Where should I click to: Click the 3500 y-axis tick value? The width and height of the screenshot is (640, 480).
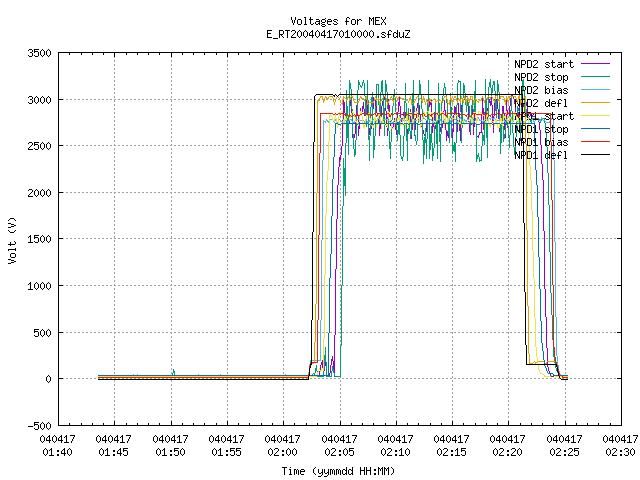[x=39, y=53]
